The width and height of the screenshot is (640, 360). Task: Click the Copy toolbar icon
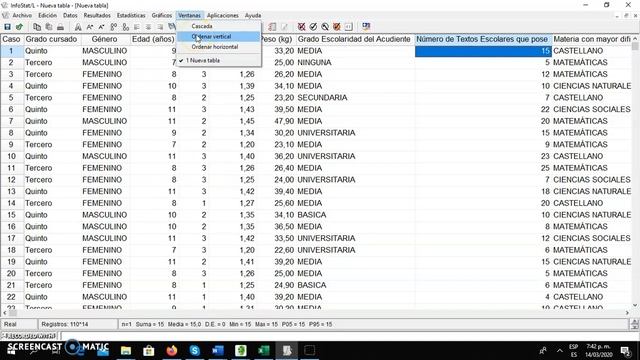37,27
